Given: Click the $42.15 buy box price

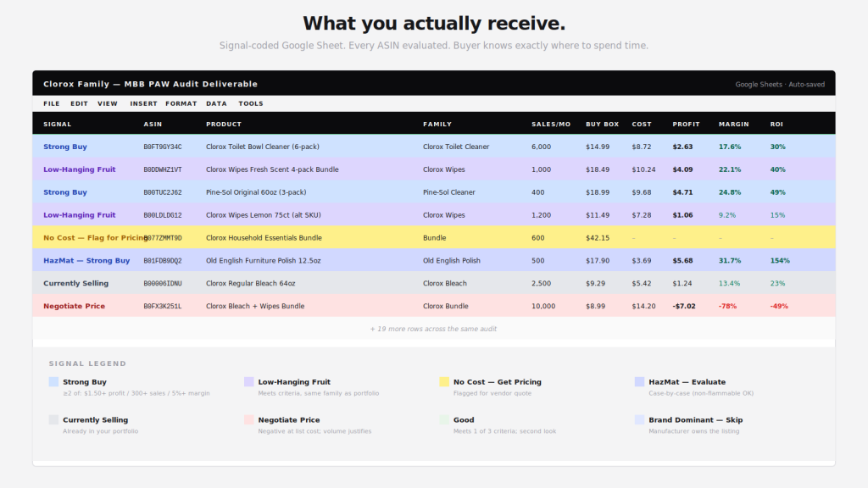Looking at the screenshot, I should coord(598,238).
